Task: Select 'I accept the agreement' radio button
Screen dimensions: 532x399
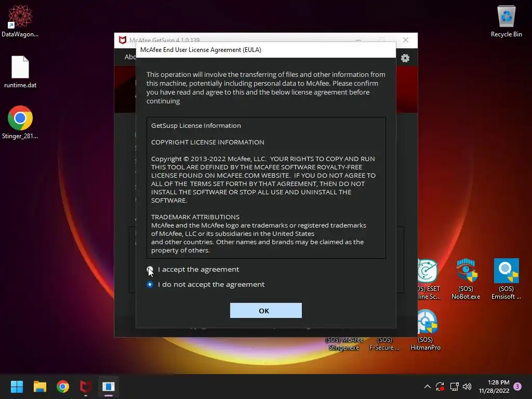Action: coord(150,270)
